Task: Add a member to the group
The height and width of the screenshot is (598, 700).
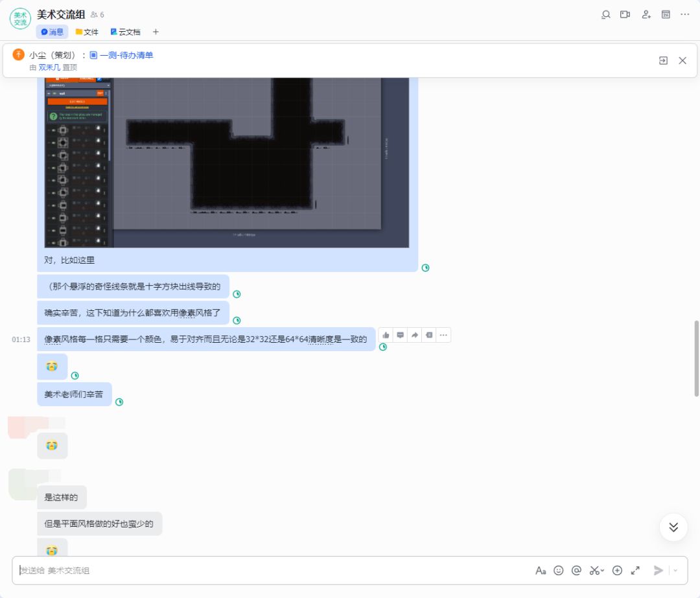Action: pos(646,15)
